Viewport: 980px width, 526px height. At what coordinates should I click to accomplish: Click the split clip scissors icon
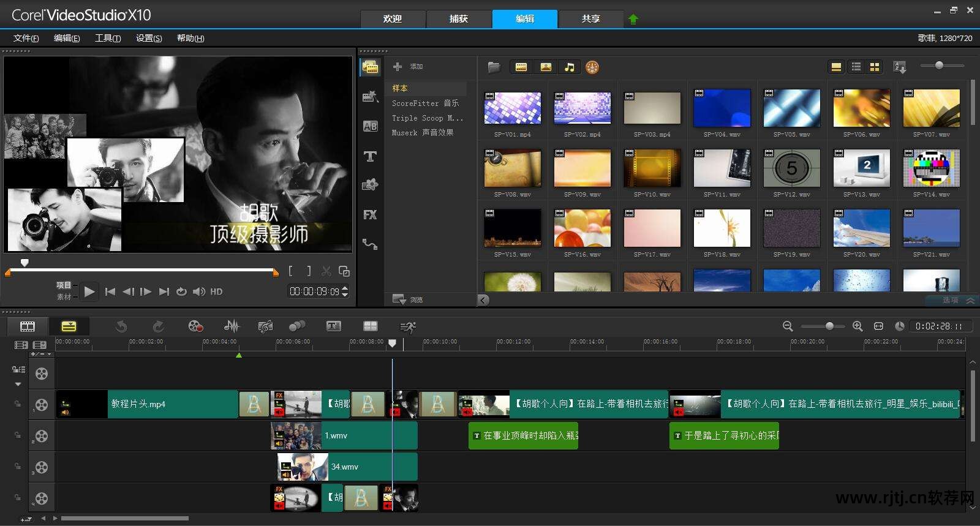326,271
